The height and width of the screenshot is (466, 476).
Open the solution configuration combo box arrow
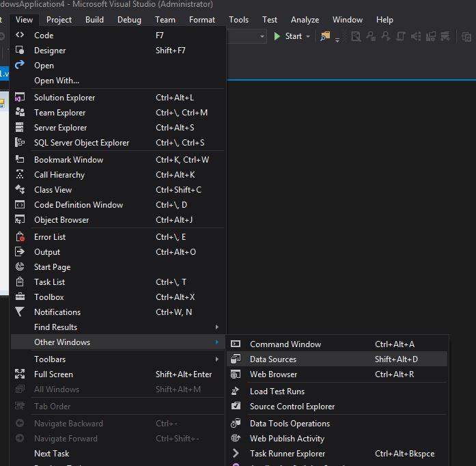pyautogui.click(x=262, y=36)
